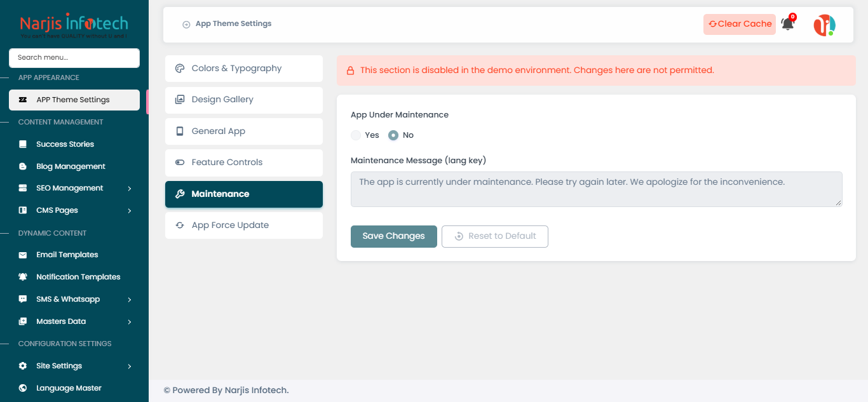Viewport: 868px width, 402px height.
Task: Click the Language Master globe icon
Action: (x=23, y=388)
